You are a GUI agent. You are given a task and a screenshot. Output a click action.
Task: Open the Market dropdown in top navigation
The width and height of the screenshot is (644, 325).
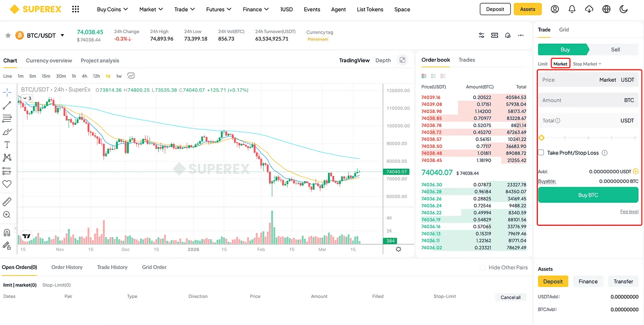151,9
